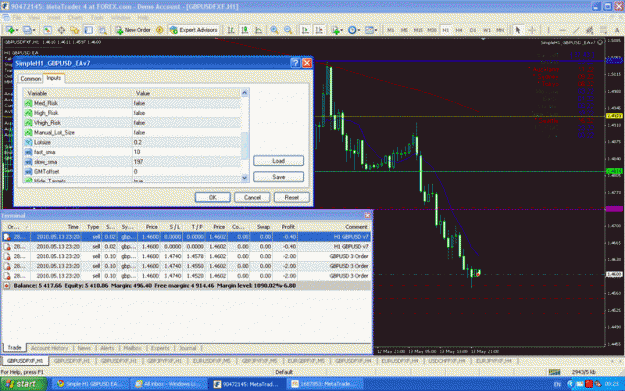This screenshot has width=625, height=391.
Task: Click the dialog help question-mark button
Action: (295, 63)
